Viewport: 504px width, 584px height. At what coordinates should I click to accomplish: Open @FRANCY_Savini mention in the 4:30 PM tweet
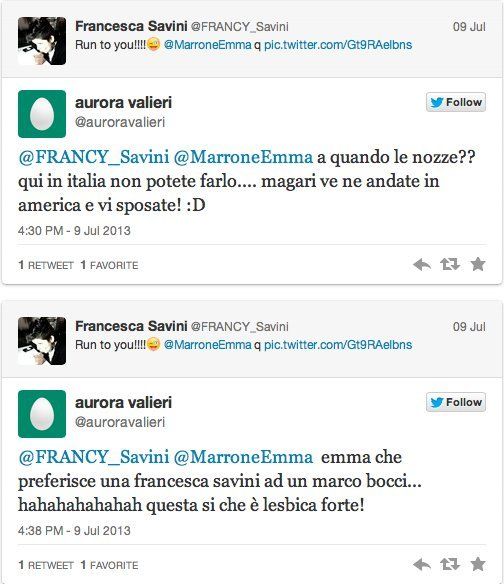click(x=93, y=157)
